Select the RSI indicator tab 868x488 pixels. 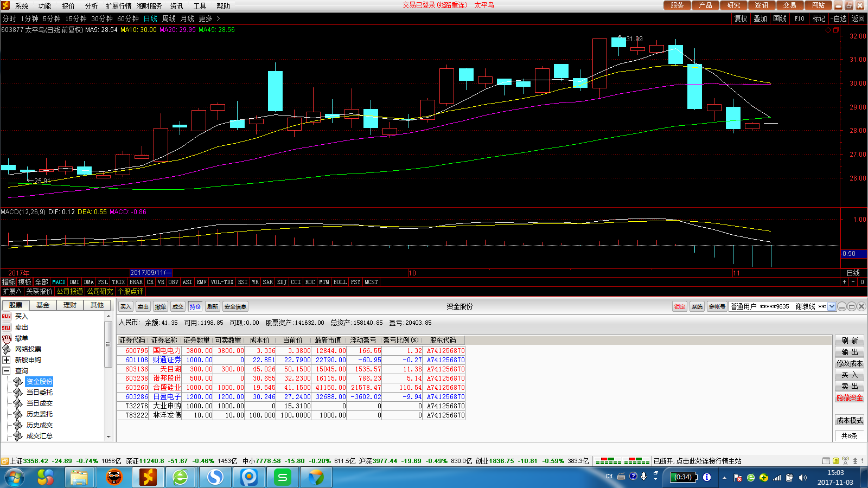pos(242,282)
